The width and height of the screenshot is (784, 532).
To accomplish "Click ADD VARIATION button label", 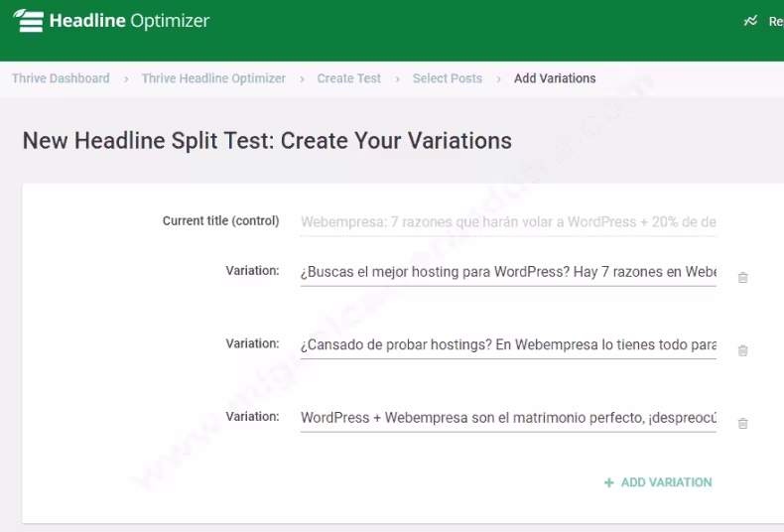I will point(667,482).
